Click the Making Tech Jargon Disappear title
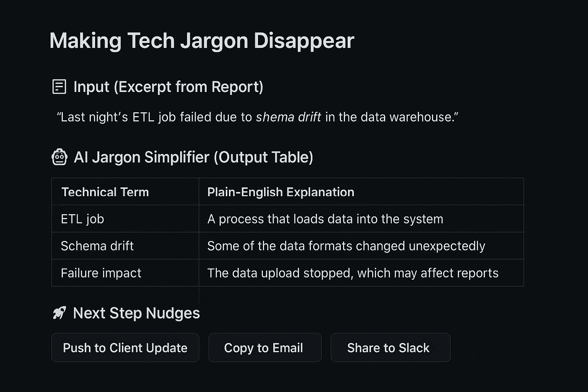588x392 pixels. pyautogui.click(x=202, y=41)
